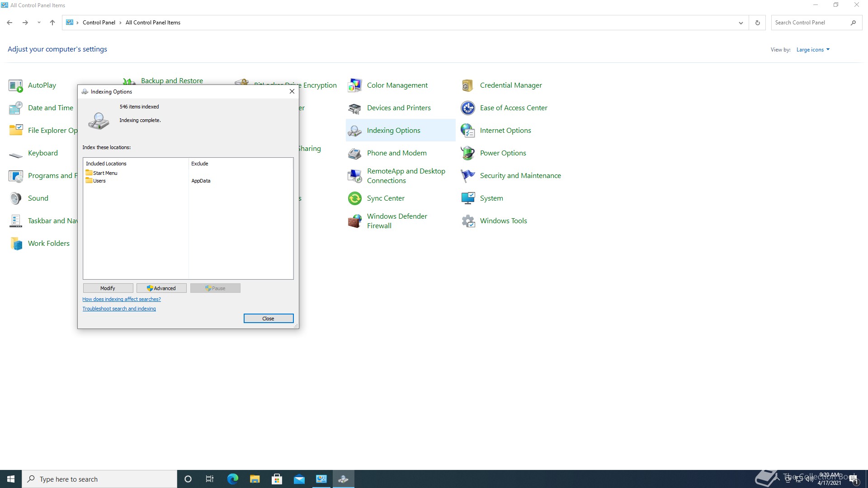Click the Indexing Options control panel icon
The height and width of the screenshot is (488, 868).
[x=355, y=131]
